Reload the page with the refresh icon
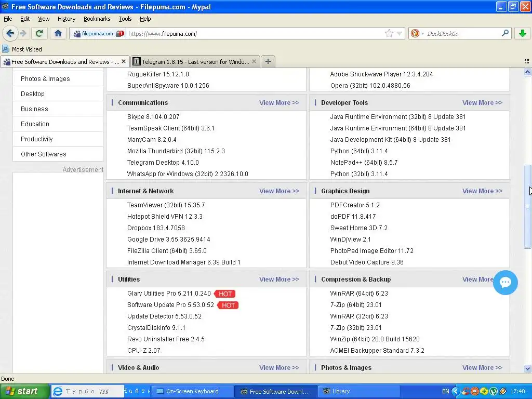 [39, 33]
